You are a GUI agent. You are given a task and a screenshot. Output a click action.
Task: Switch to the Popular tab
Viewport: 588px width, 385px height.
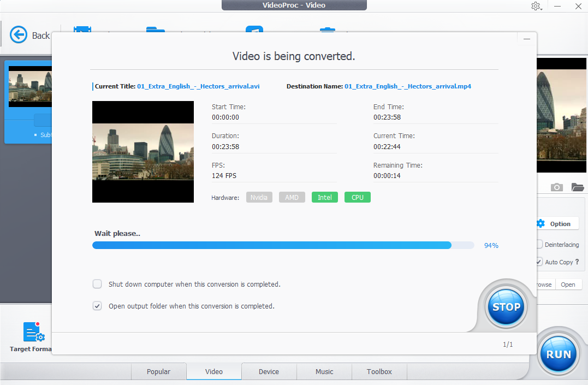coord(158,371)
